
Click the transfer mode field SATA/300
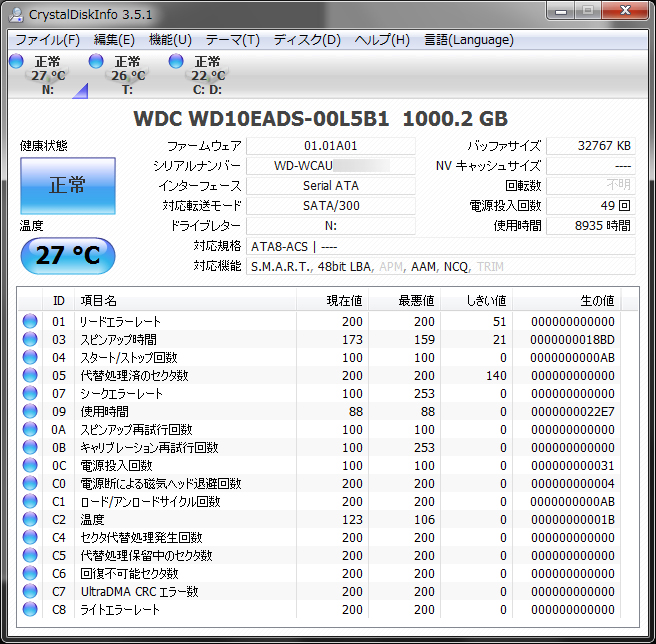pos(331,206)
